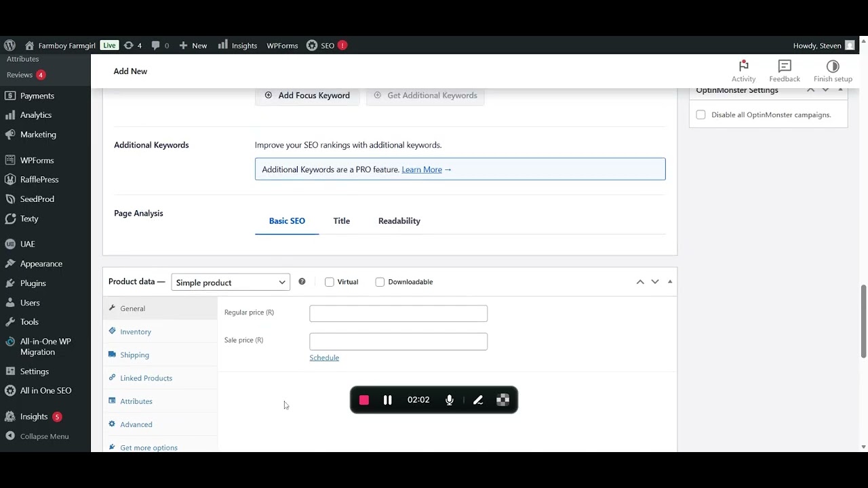
Task: Click the SEO gear icon in admin bar
Action: (312, 45)
